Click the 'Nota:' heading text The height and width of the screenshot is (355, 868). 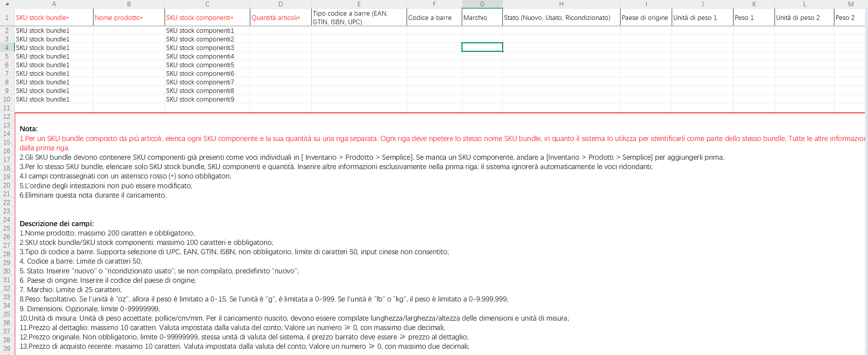[x=29, y=129]
